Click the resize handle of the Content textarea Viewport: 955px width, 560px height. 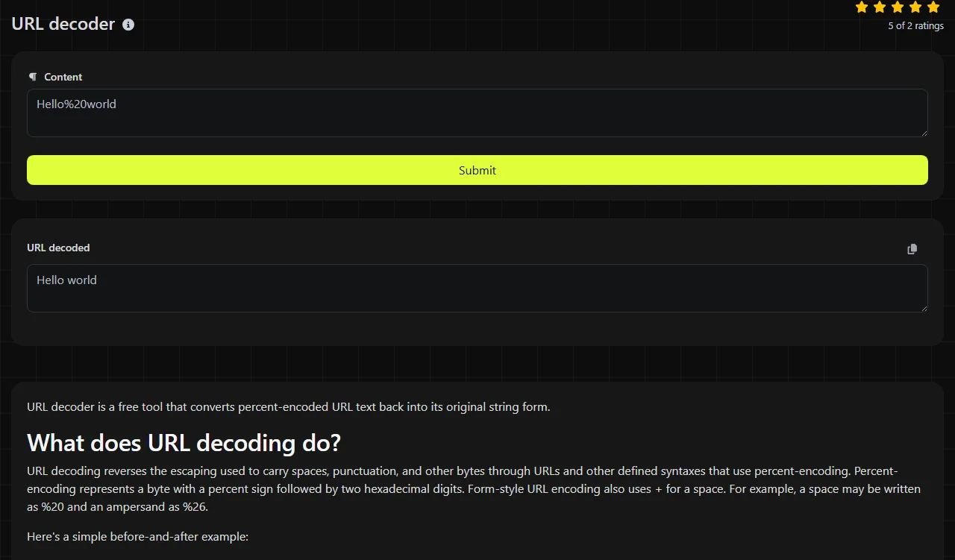923,132
